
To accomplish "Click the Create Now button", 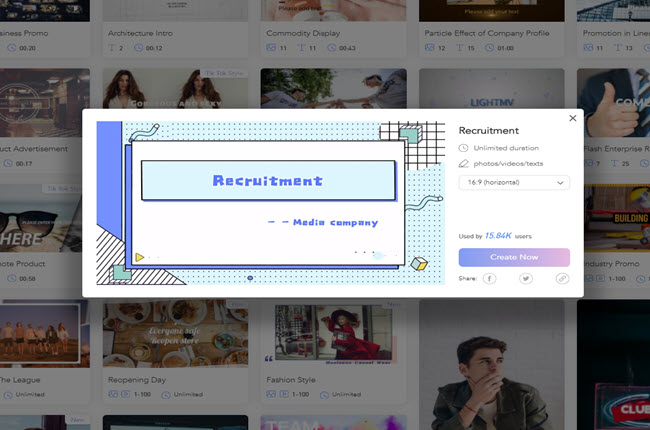I will pyautogui.click(x=514, y=257).
